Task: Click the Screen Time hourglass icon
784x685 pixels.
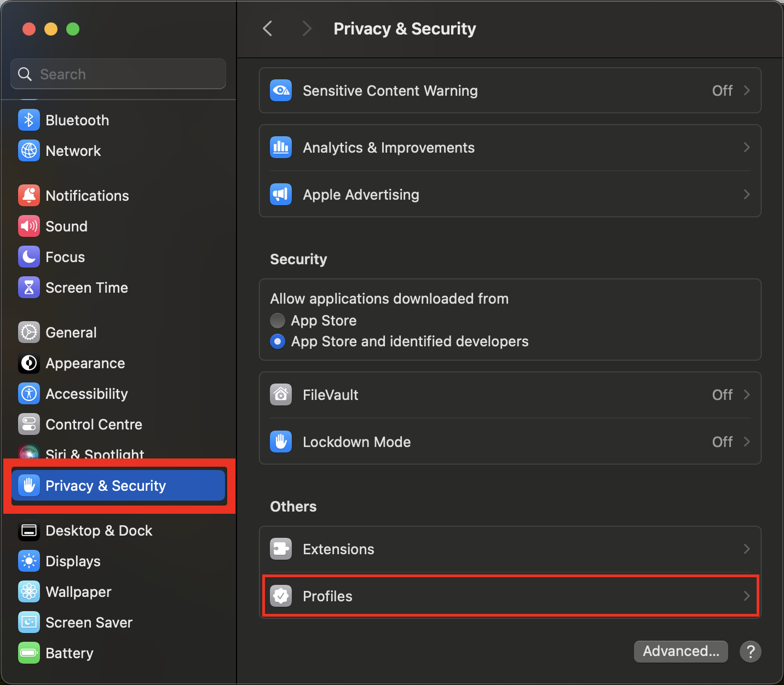Action: (x=28, y=288)
